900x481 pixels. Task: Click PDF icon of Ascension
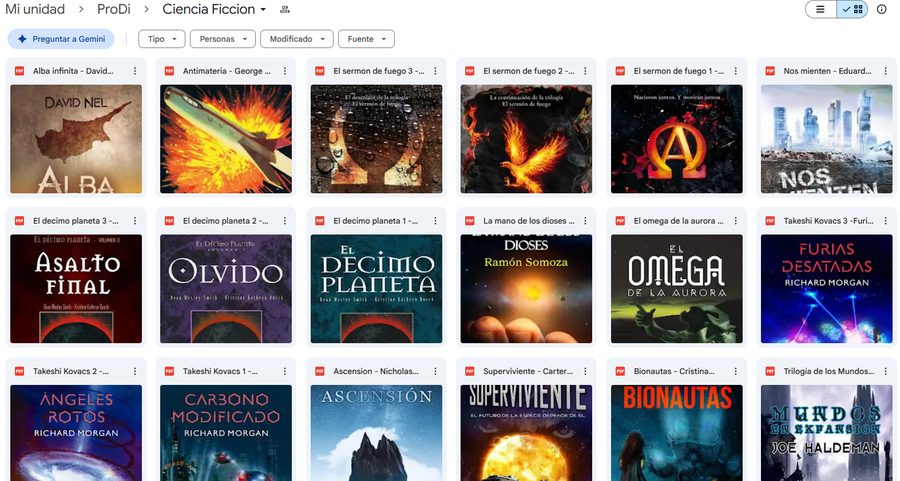320,371
